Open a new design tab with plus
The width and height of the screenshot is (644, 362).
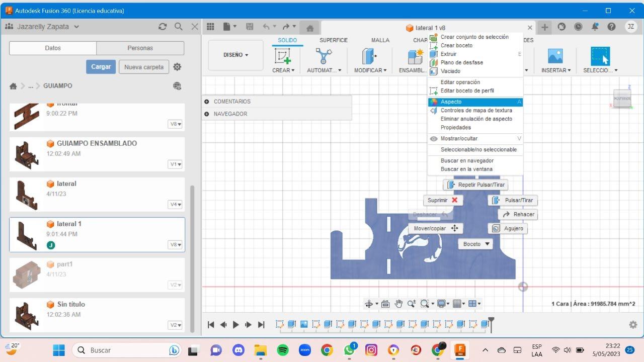click(544, 27)
